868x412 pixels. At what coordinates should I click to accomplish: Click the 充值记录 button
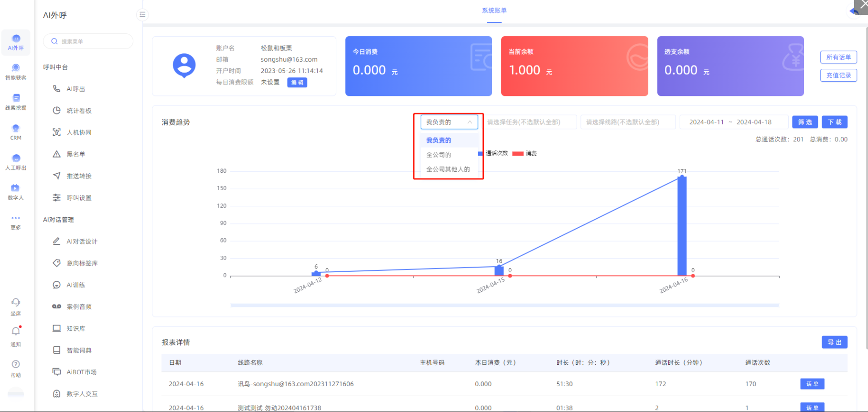[838, 75]
